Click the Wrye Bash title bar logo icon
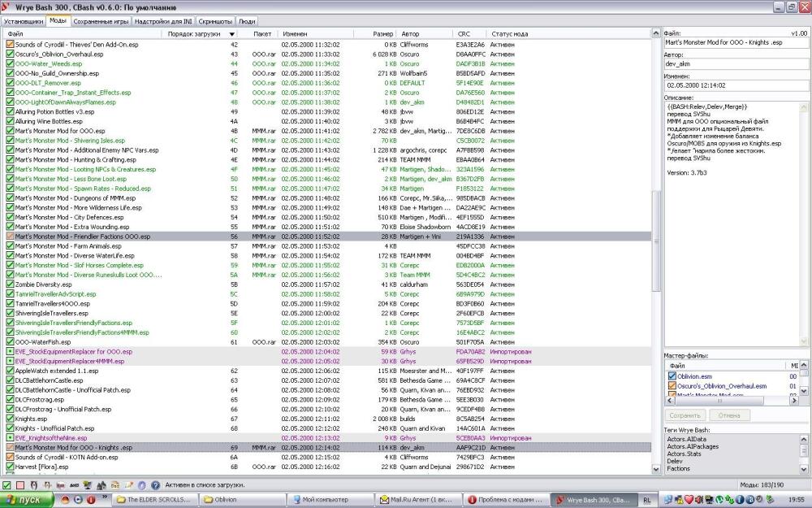Viewport: 812px width, 508px height. [x=5, y=7]
